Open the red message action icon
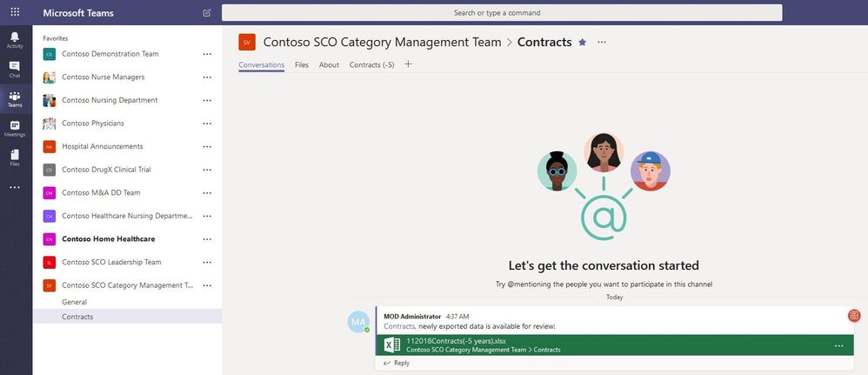868x375 pixels. coord(854,315)
